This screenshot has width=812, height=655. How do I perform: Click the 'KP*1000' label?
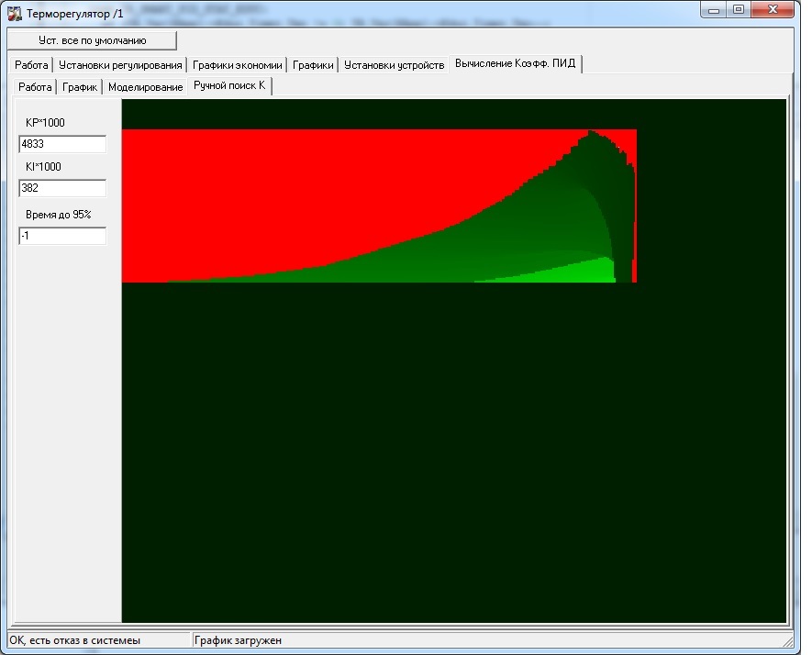pyautogui.click(x=45, y=123)
